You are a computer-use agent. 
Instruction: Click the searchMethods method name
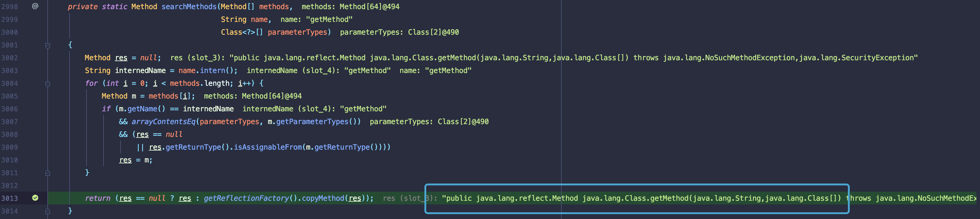[189, 6]
